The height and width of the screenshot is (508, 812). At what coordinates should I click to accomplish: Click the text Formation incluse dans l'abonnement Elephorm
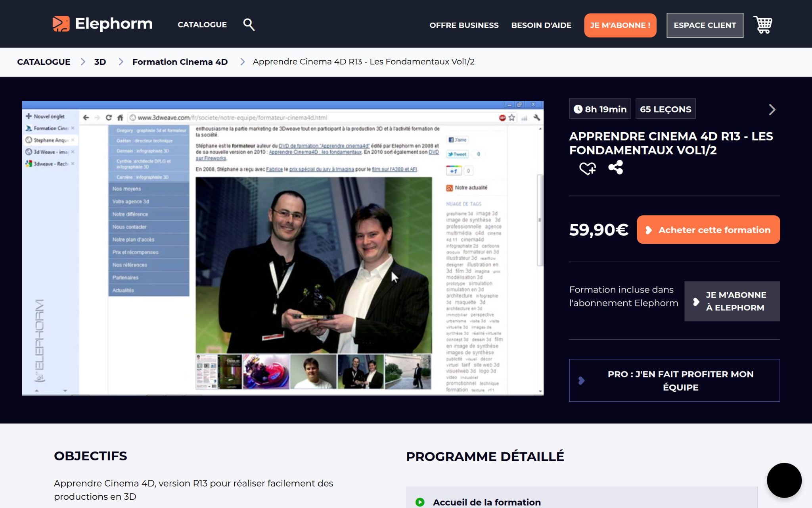tap(624, 296)
